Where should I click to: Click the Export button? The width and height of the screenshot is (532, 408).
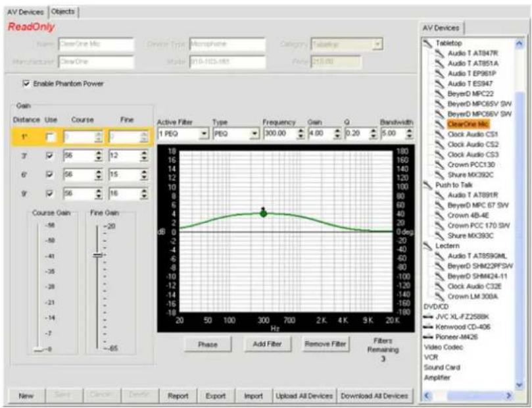tap(216, 395)
